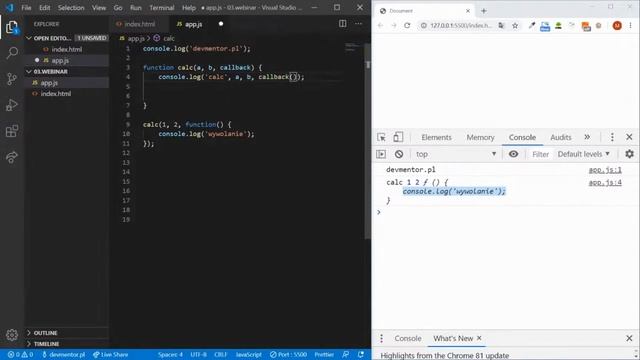Image resolution: width=640 pixels, height=360 pixels.
Task: Click the Spaces: 4 indentation setting
Action: (x=170, y=354)
